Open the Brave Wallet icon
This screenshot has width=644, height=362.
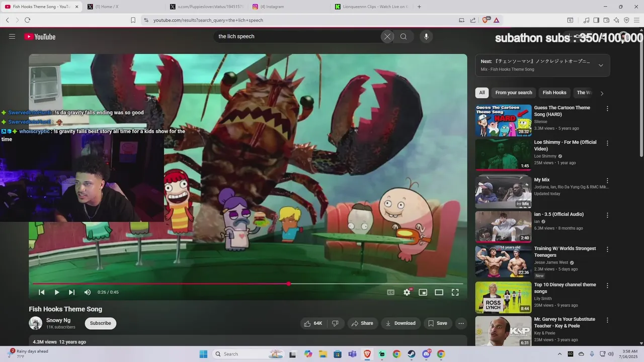606,20
